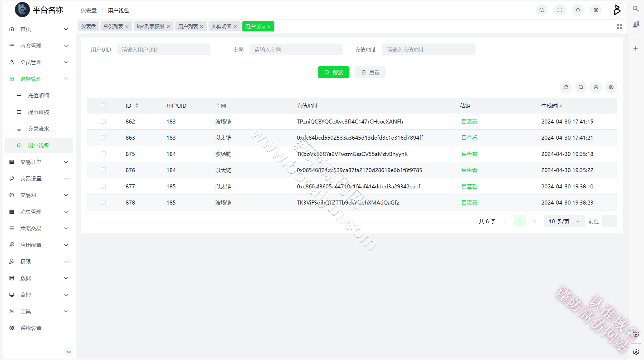644x360 pixels.
Task: Close the 用户钱包 tab
Action: point(269,27)
